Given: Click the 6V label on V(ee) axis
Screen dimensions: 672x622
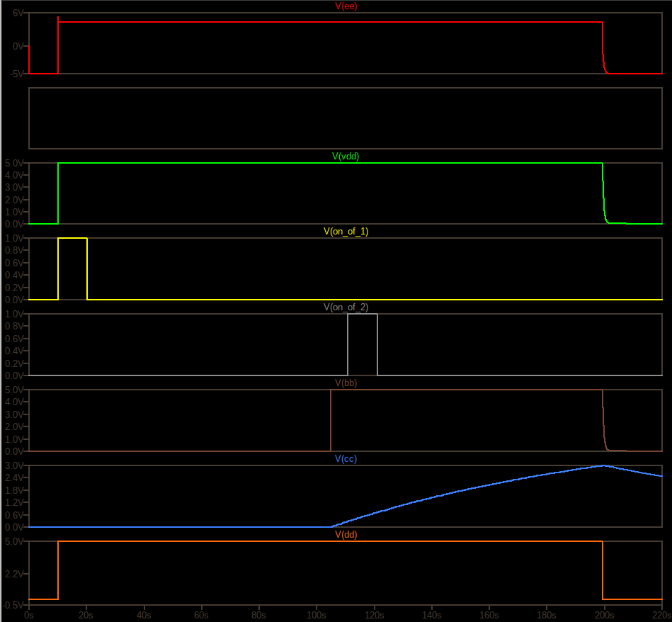Looking at the screenshot, I should point(18,13).
